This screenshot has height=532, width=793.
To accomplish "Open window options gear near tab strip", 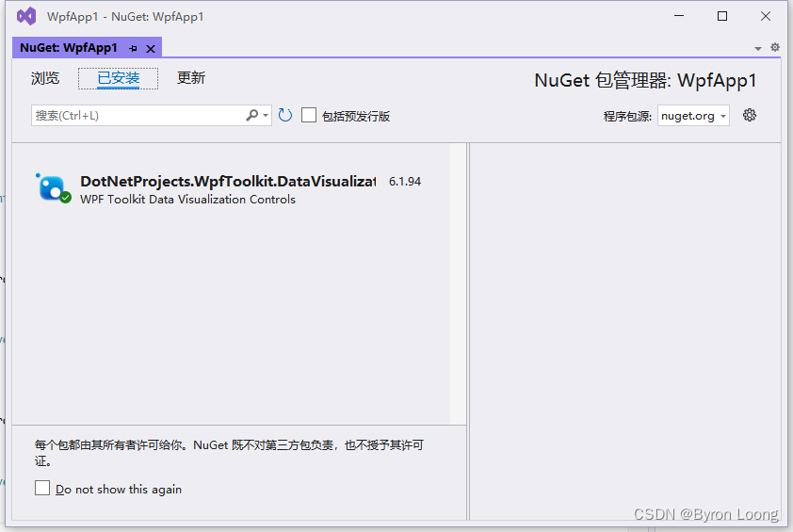I will click(x=775, y=47).
